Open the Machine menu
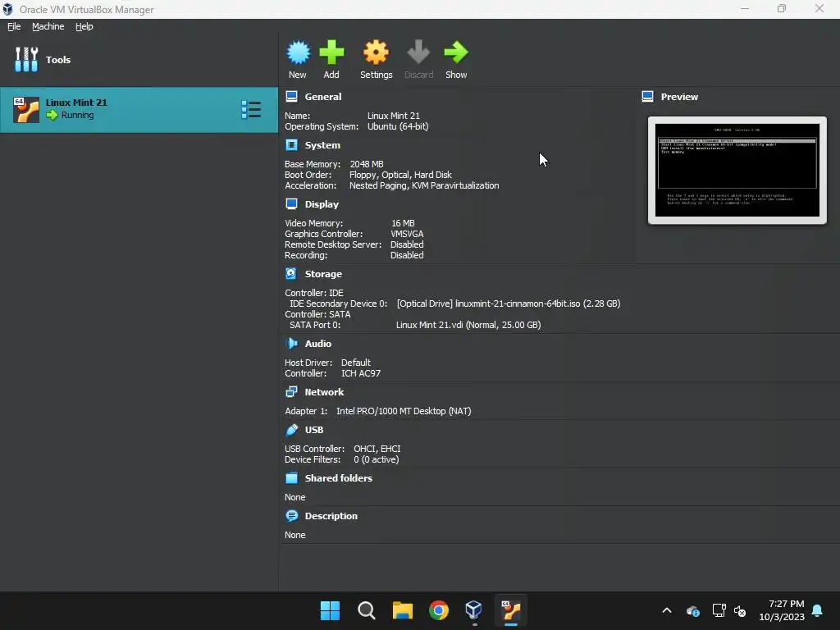840x630 pixels. click(48, 26)
